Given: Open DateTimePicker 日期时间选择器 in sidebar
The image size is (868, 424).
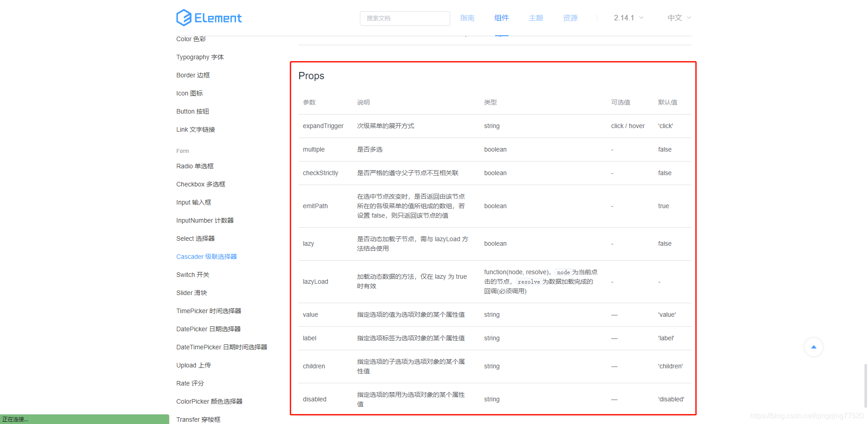Looking at the screenshot, I should coord(222,347).
